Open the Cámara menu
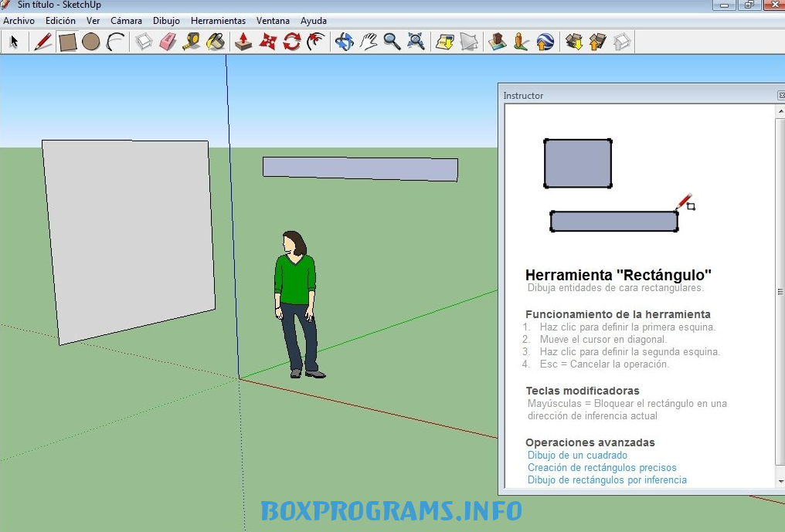This screenshot has width=785, height=532. click(x=126, y=21)
